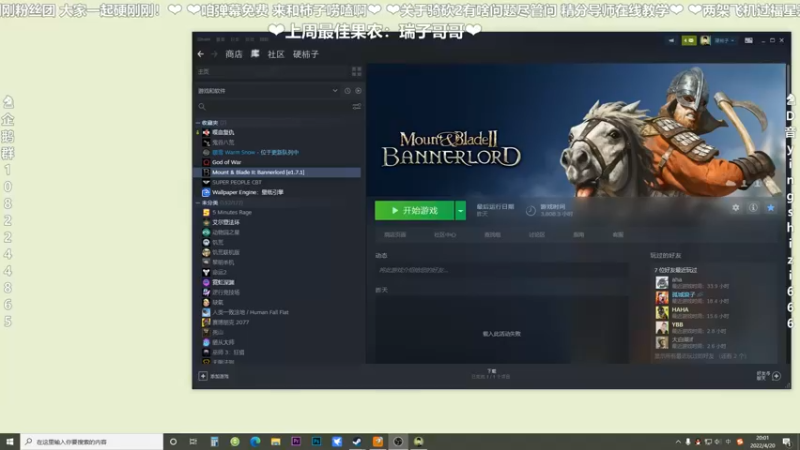Open friend HAHA's profile

pyautogui.click(x=680, y=310)
